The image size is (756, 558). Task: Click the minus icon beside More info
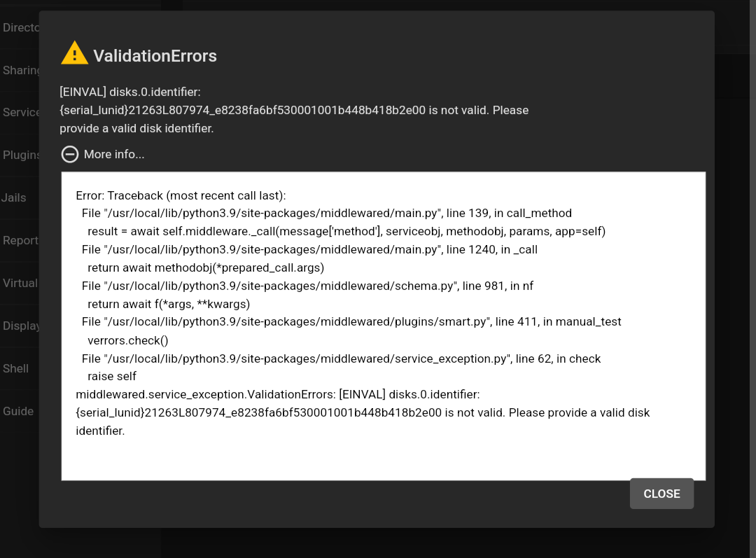click(69, 154)
